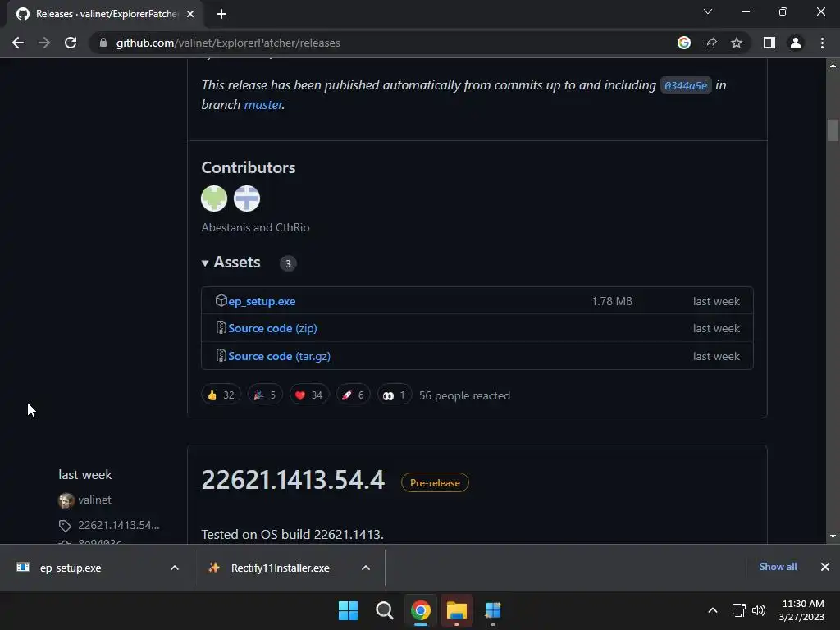Click the Windows-logo app icon in the taskbar

pos(493,610)
